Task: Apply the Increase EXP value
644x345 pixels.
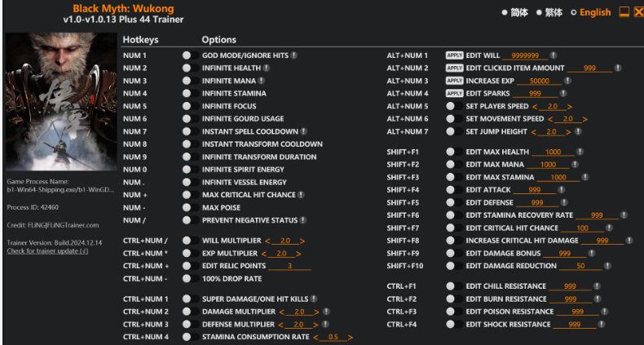Action: click(x=454, y=82)
